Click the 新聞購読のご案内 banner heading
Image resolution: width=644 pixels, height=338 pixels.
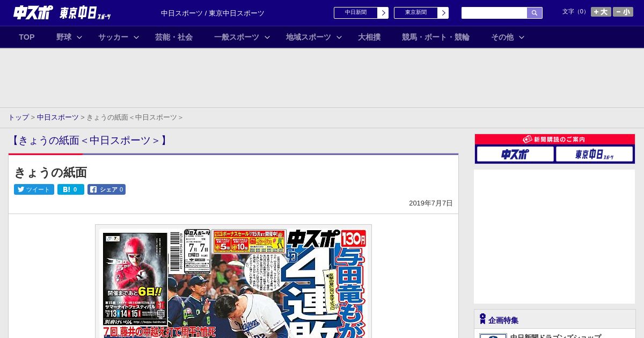(x=554, y=139)
